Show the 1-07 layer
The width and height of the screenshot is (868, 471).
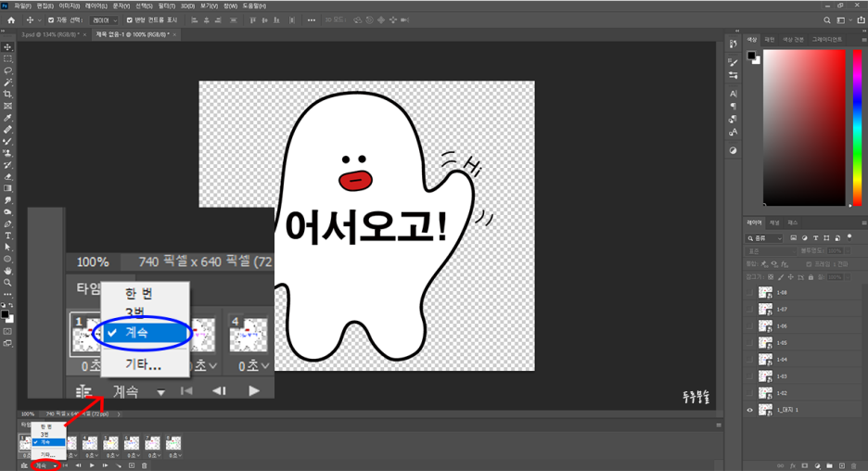coord(749,309)
